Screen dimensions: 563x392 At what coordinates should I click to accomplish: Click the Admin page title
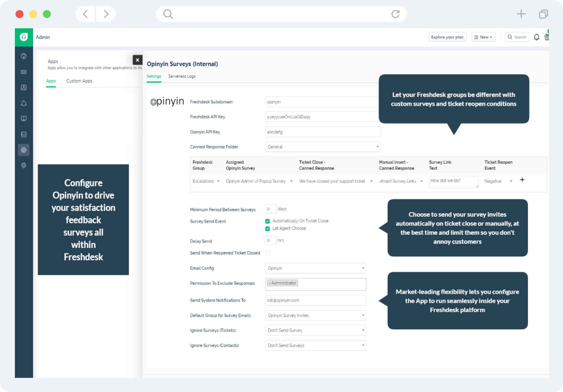[43, 37]
